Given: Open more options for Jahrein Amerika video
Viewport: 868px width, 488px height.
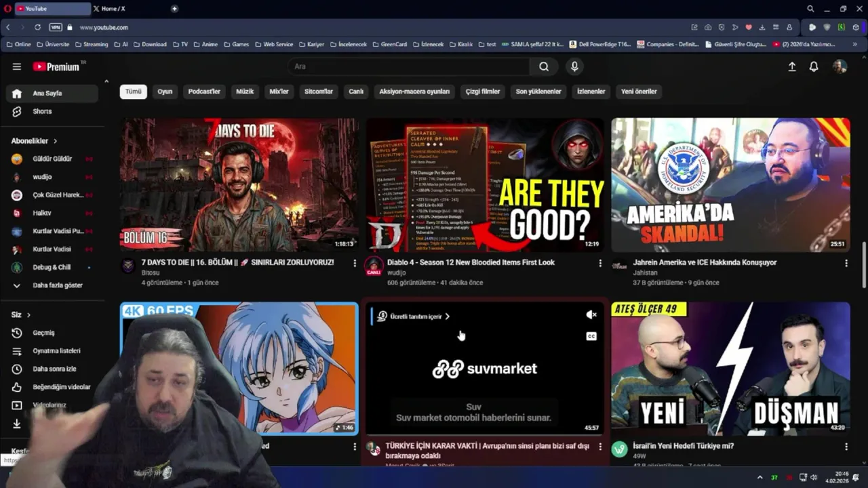Looking at the screenshot, I should 846,263.
